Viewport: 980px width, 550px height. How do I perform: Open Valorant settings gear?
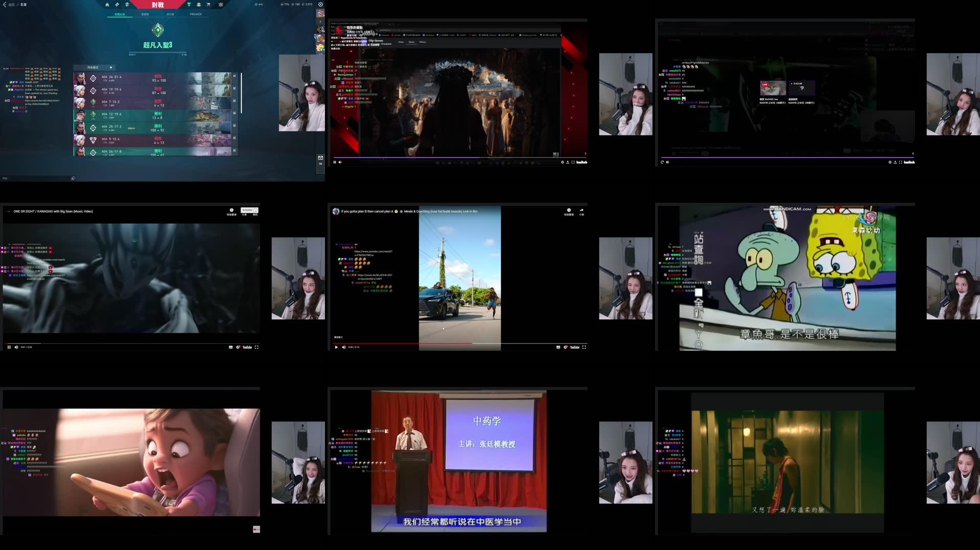tap(321, 5)
